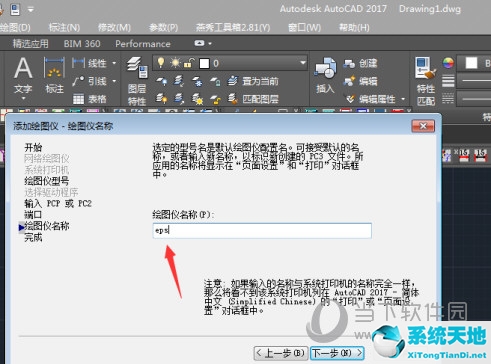Toggle the layer padlock in layer dropdown

(189, 63)
